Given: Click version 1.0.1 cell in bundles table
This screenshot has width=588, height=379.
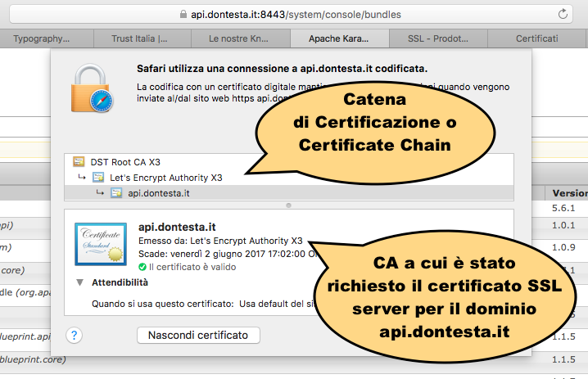Looking at the screenshot, I should click(x=563, y=225).
